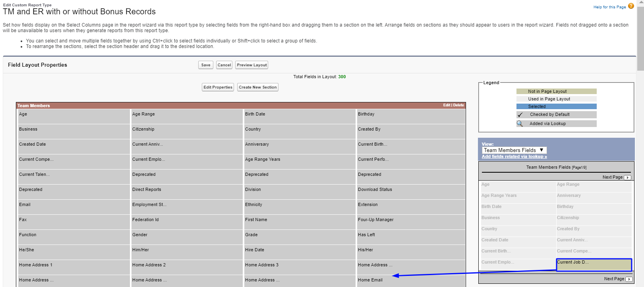Select the Four-Up Manager field
This screenshot has width=644, height=287.
pos(375,220)
